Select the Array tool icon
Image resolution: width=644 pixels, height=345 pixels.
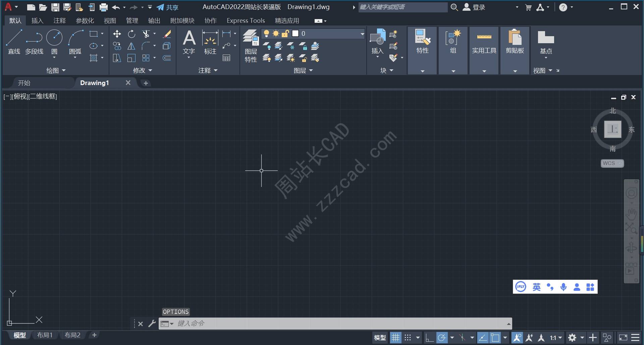146,58
